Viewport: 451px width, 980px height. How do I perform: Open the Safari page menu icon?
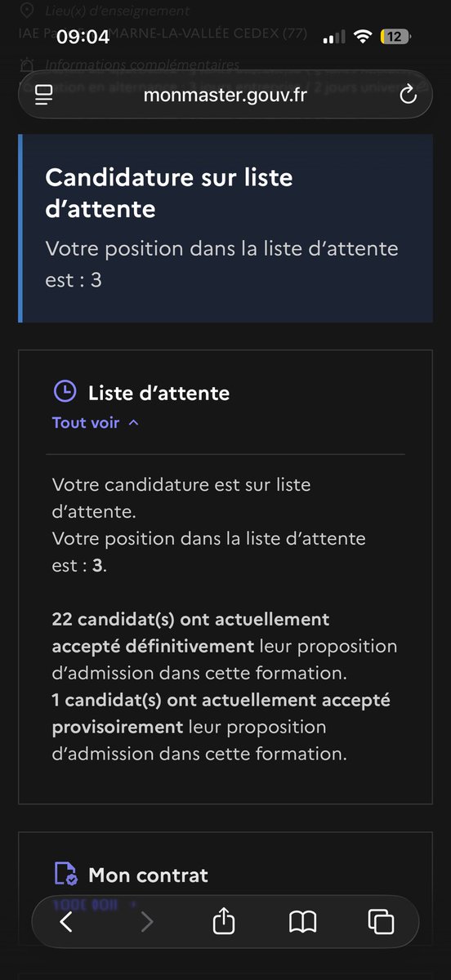tap(43, 96)
